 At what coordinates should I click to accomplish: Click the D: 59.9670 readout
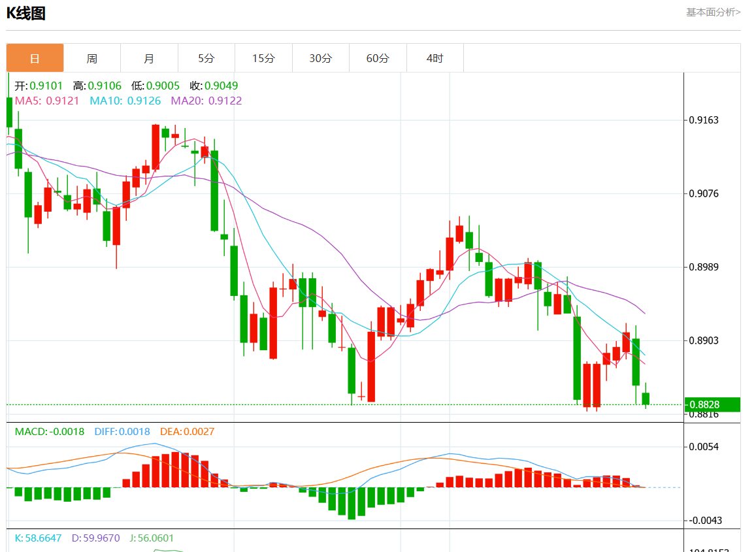pos(95,538)
